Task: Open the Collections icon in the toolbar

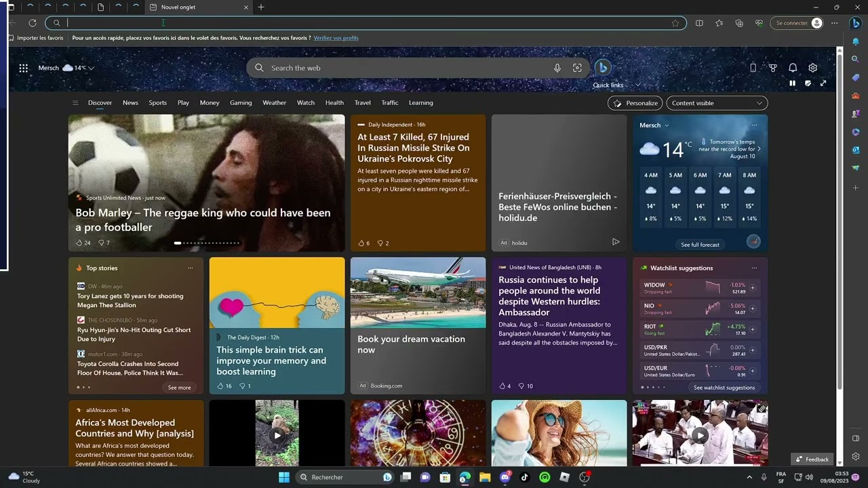Action: [x=739, y=23]
